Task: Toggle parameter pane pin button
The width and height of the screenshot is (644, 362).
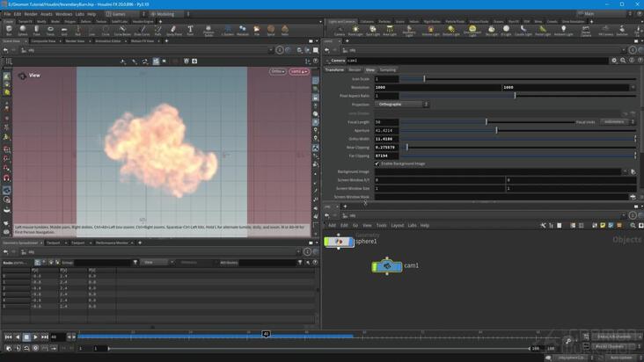Action: coord(633,50)
